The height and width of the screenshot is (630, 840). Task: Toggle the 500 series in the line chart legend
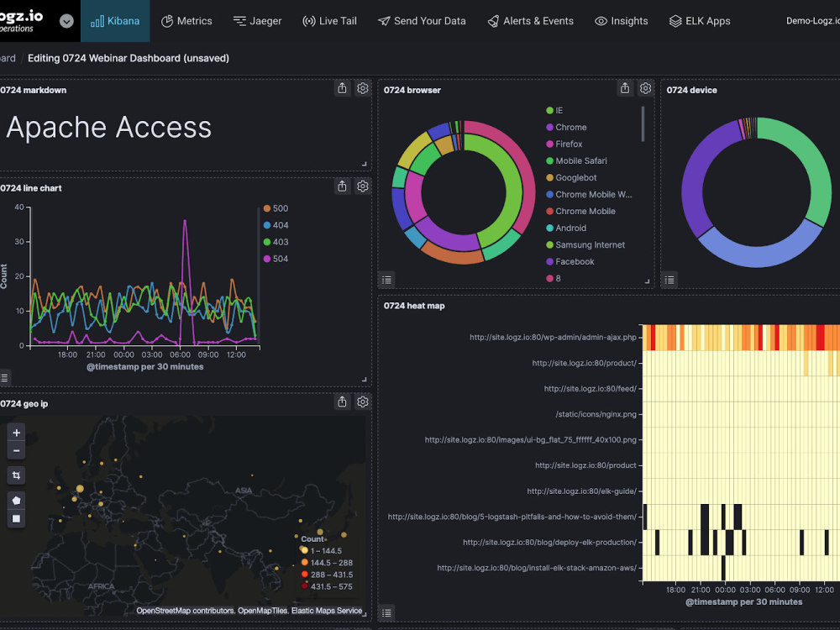[x=278, y=207]
